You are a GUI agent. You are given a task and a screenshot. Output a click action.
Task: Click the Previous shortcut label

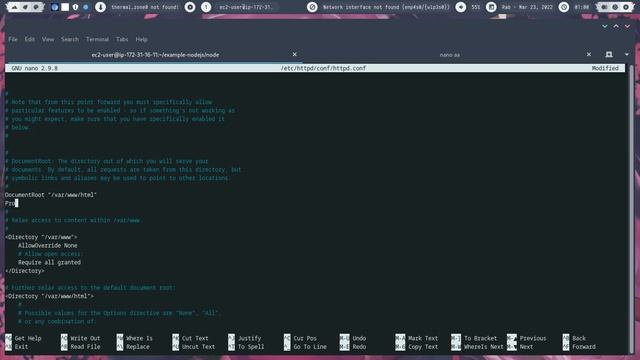[533, 338]
